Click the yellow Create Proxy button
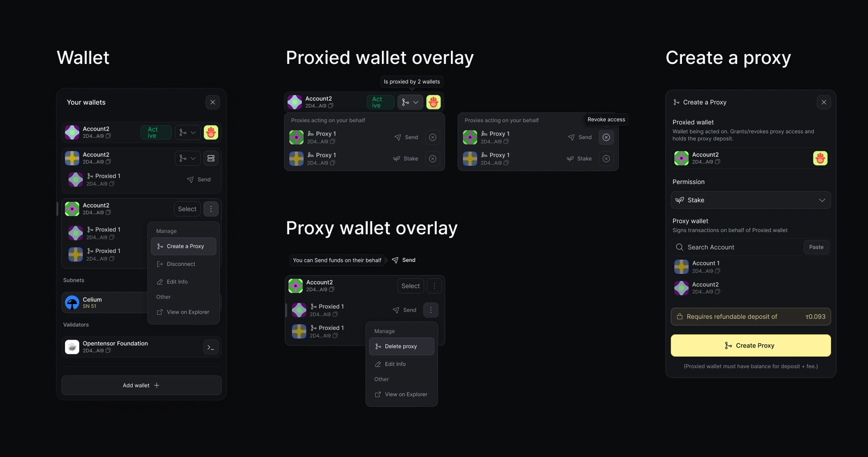 [x=751, y=345]
